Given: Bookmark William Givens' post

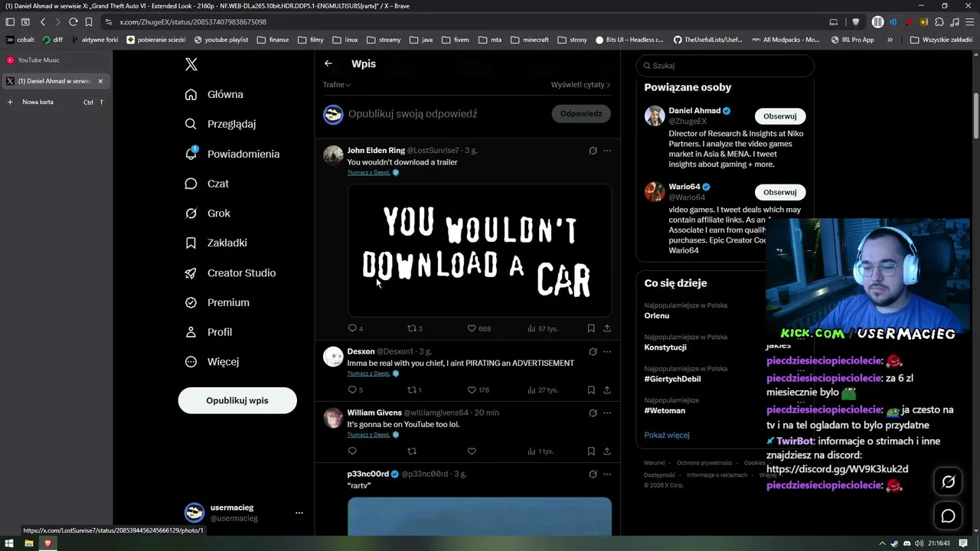Looking at the screenshot, I should pyautogui.click(x=591, y=451).
